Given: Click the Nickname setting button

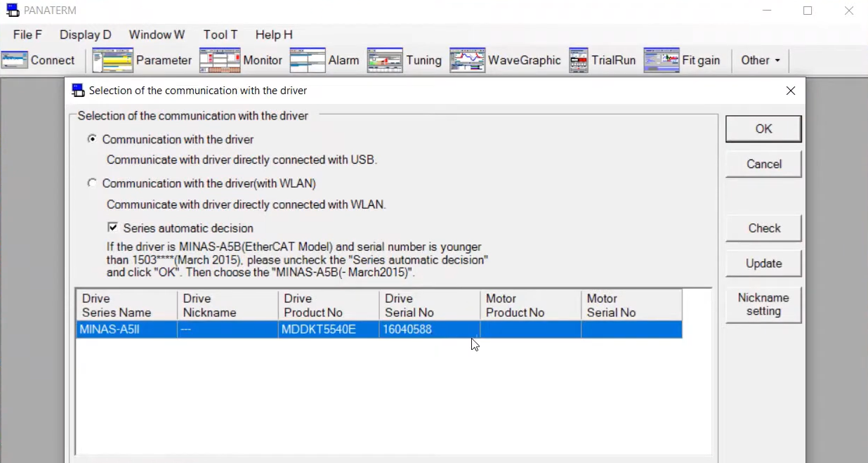Looking at the screenshot, I should point(763,305).
